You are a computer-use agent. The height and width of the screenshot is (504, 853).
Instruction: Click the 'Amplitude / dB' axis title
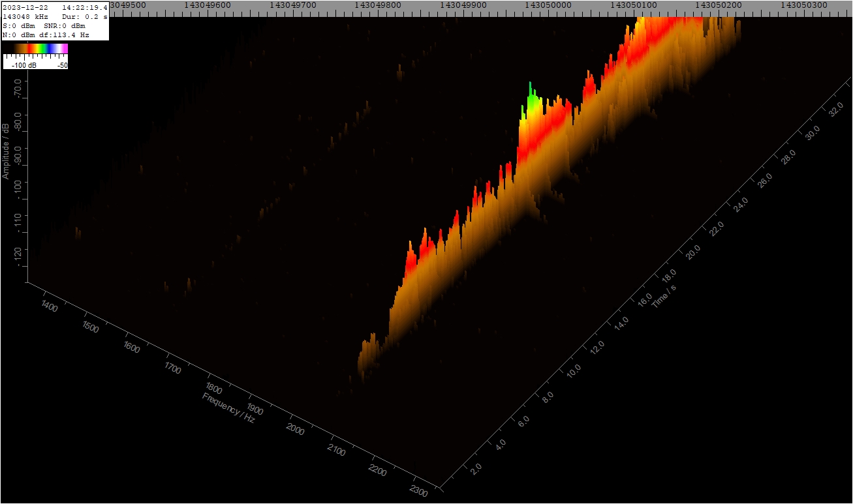(6, 151)
